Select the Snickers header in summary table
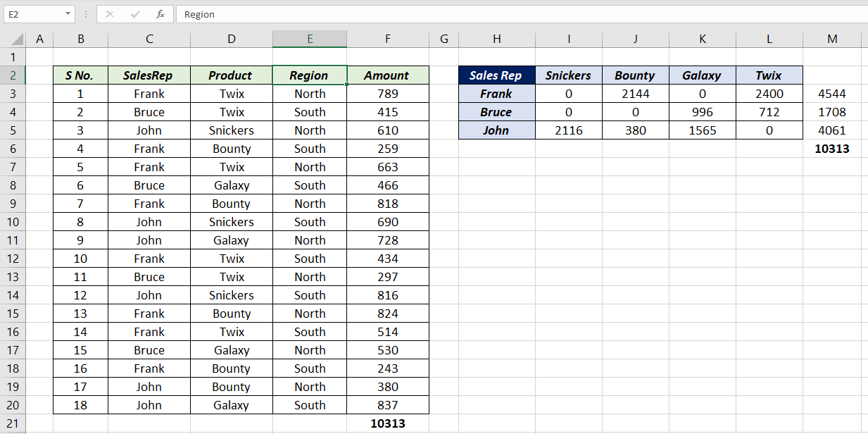 (568, 75)
